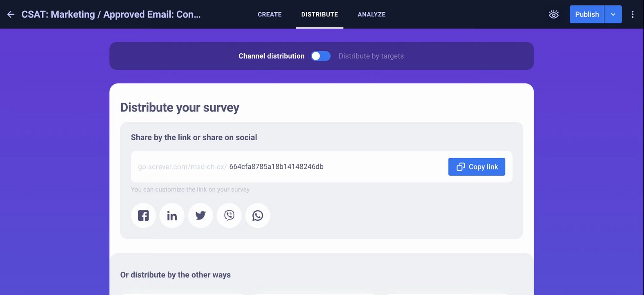
Task: Click the survey title in header
Action: [x=111, y=14]
